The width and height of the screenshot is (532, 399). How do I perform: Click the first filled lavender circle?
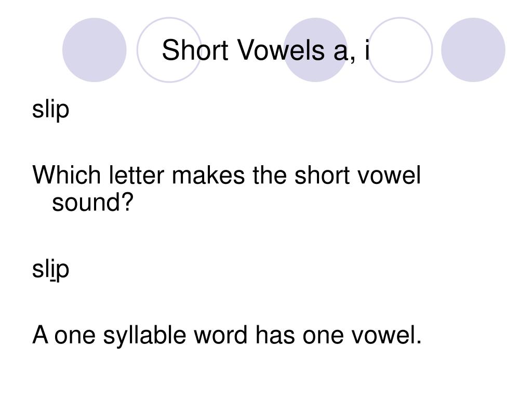[x=95, y=50]
